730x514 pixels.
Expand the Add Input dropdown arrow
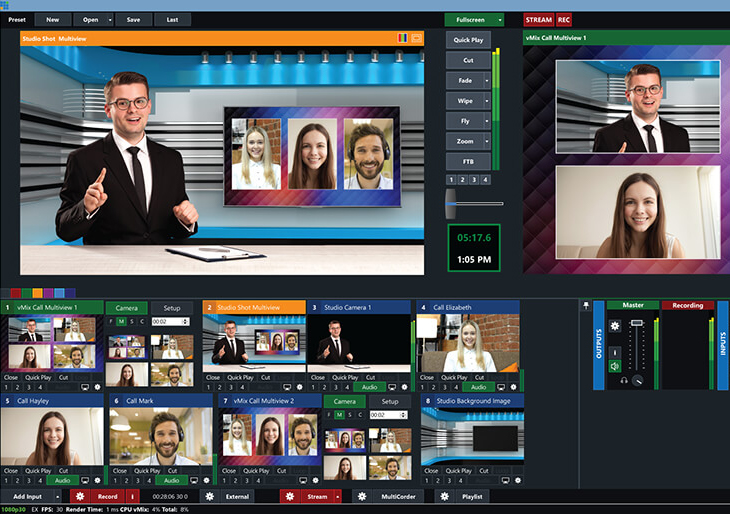point(57,496)
